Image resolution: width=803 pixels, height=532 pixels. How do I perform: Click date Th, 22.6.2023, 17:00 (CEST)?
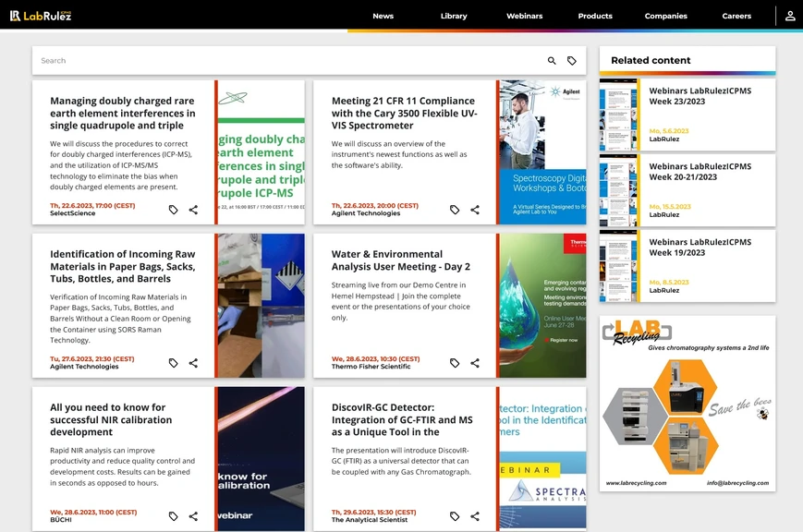pos(92,205)
